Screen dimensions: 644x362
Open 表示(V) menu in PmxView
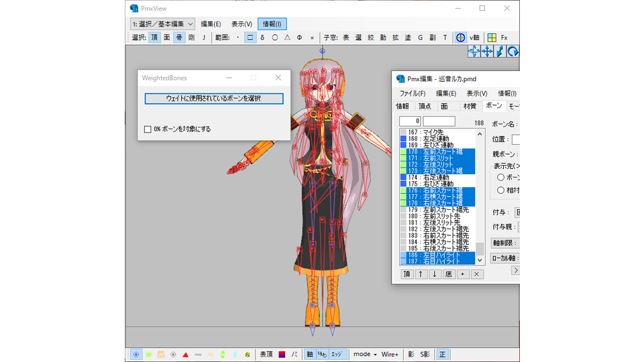(241, 24)
